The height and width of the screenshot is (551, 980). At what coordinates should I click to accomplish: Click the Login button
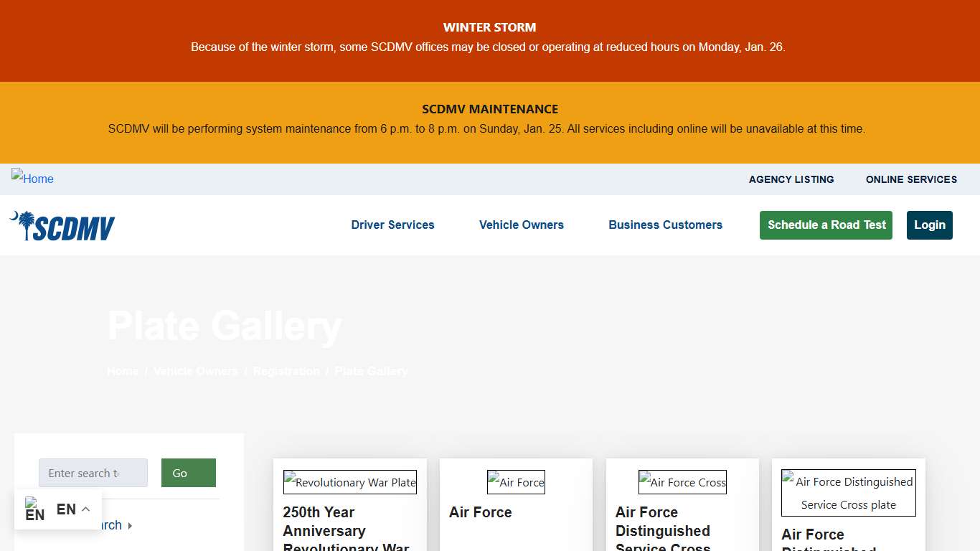point(929,225)
